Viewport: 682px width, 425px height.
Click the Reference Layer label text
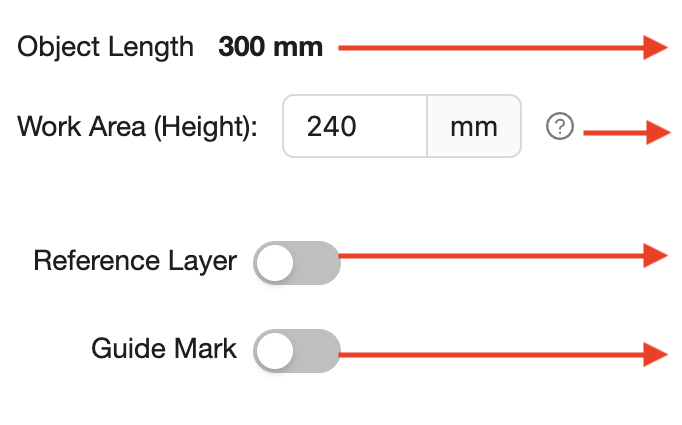click(x=135, y=261)
